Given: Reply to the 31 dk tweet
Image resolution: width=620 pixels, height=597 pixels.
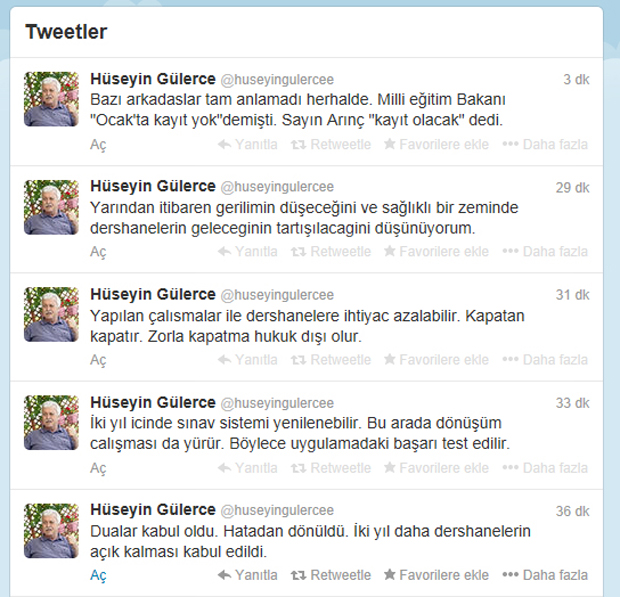Looking at the screenshot, I should click(x=248, y=360).
